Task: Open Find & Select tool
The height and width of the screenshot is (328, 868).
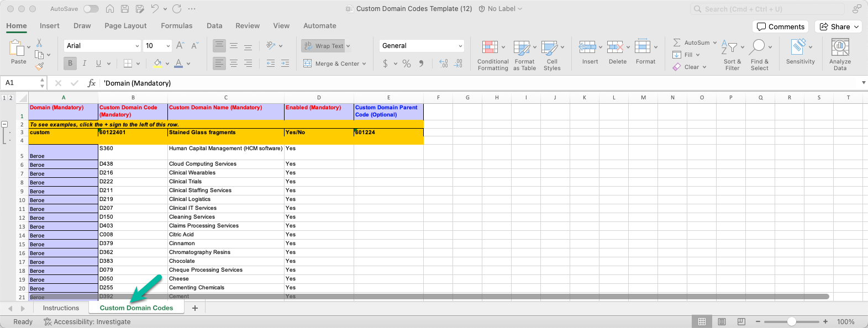Action: 758,47
